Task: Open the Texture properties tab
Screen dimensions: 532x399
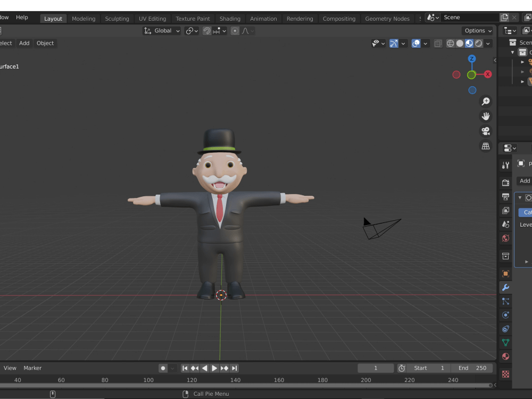Action: (505, 374)
